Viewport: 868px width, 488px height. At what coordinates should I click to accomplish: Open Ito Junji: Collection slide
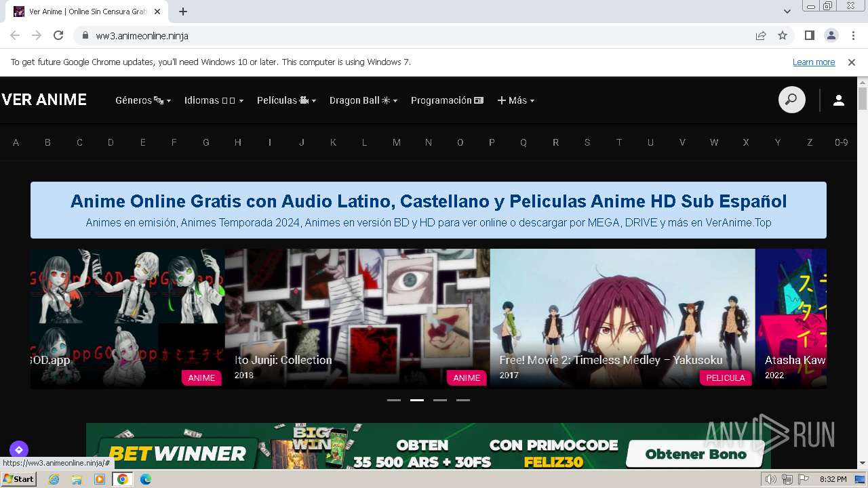[x=357, y=319]
